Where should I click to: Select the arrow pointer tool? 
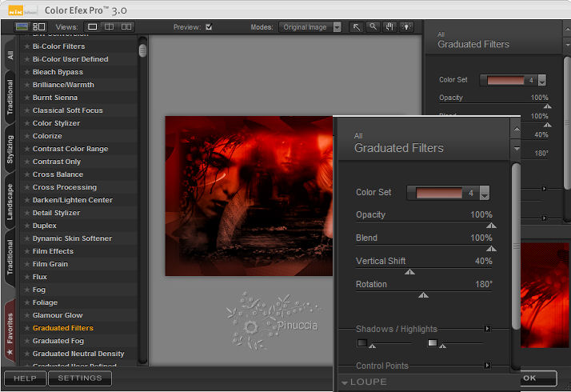click(x=357, y=26)
